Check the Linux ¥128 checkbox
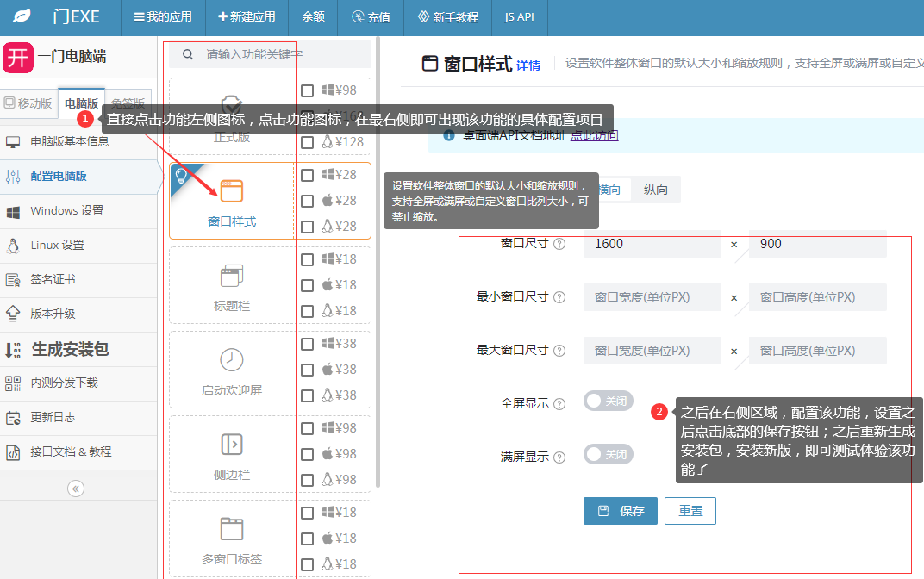924x579 pixels. (307, 142)
